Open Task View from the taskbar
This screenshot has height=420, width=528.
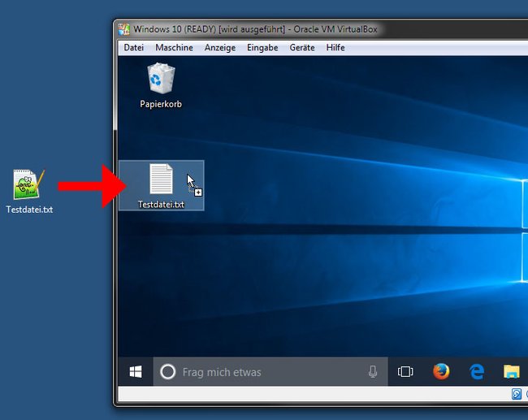[x=405, y=372]
